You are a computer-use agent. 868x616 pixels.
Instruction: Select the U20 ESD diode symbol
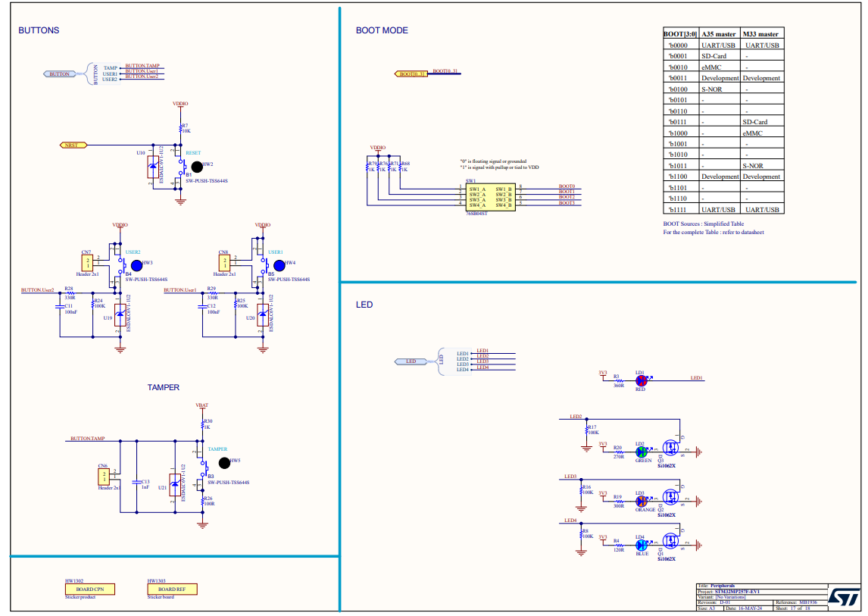(263, 315)
